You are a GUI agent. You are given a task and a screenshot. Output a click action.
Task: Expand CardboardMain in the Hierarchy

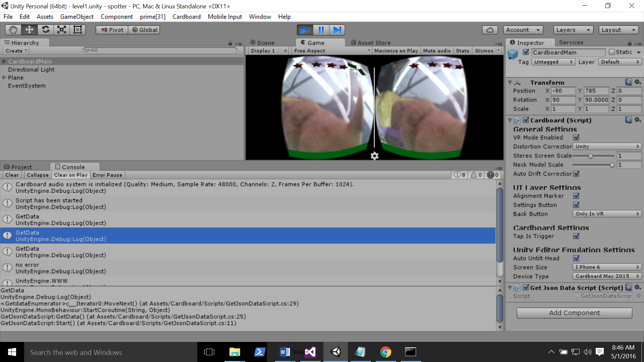point(4,61)
